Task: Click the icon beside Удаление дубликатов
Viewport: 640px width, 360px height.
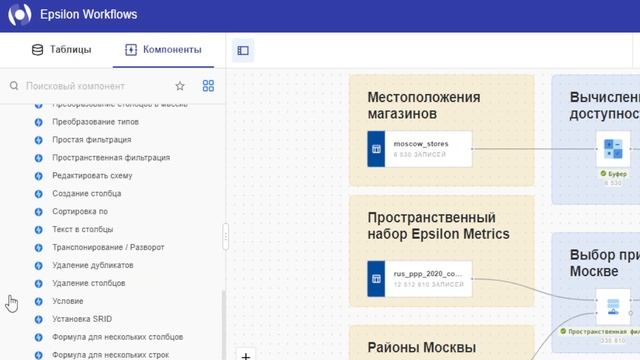Action: coord(38,266)
